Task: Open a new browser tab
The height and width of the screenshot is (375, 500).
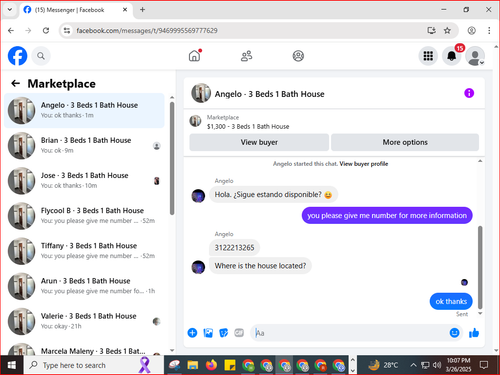Action: tap(142, 10)
